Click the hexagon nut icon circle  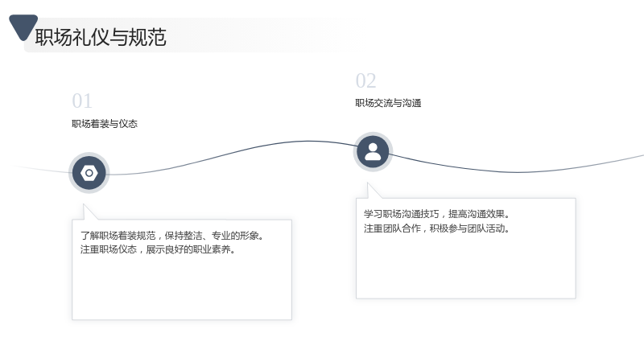click(x=89, y=173)
